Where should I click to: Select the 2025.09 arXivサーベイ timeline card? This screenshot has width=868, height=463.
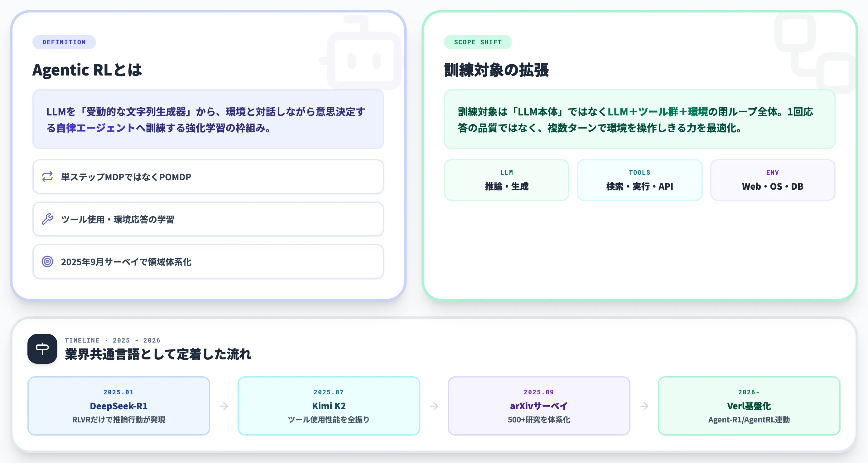539,406
